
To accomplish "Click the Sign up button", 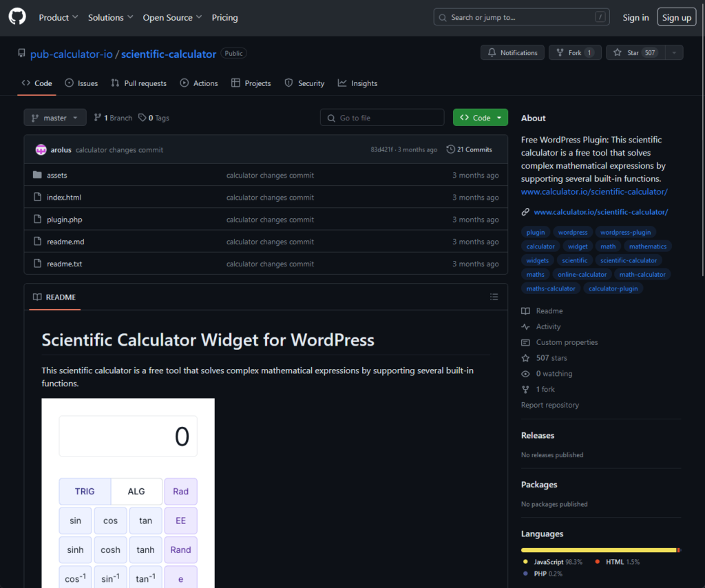I will click(677, 17).
